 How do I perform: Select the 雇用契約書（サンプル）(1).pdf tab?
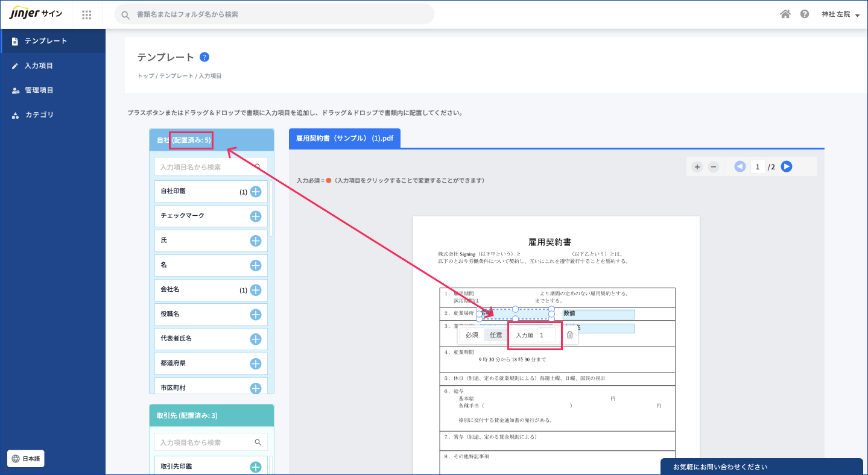[x=344, y=138]
